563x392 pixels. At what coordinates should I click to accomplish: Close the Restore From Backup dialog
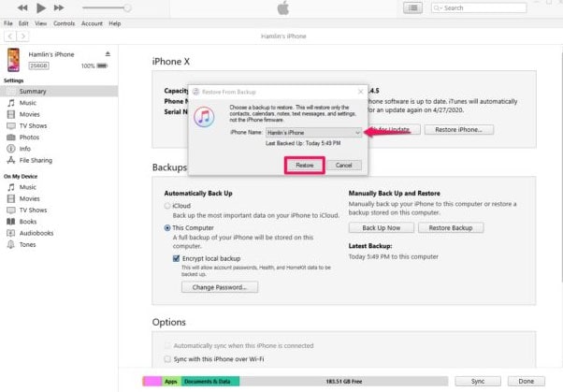coord(360,92)
